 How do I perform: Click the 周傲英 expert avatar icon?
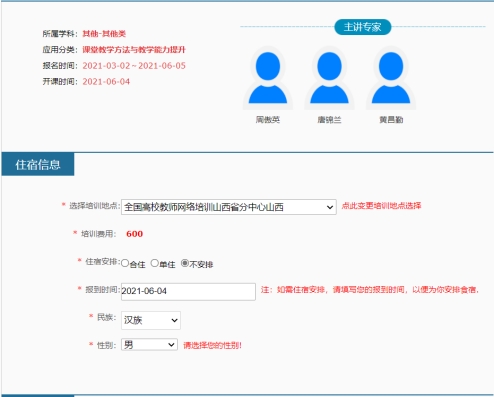268,78
